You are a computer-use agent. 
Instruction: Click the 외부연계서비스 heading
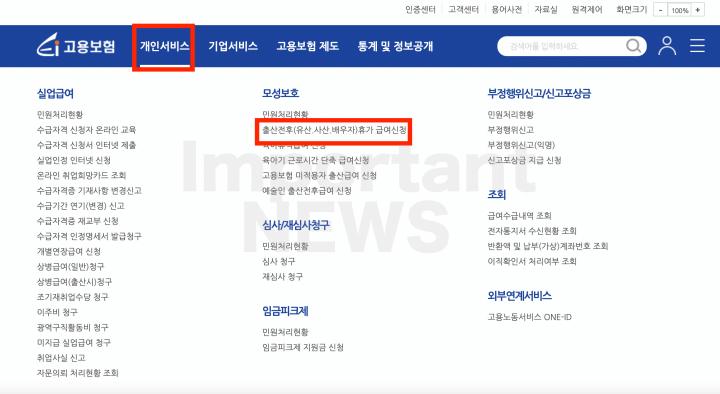tap(519, 296)
